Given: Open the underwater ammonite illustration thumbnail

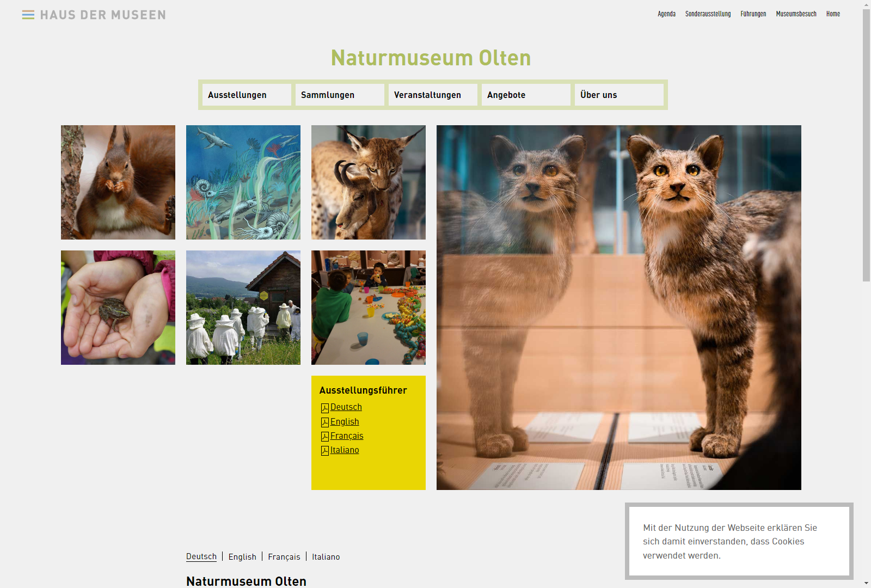Looking at the screenshot, I should [x=243, y=182].
